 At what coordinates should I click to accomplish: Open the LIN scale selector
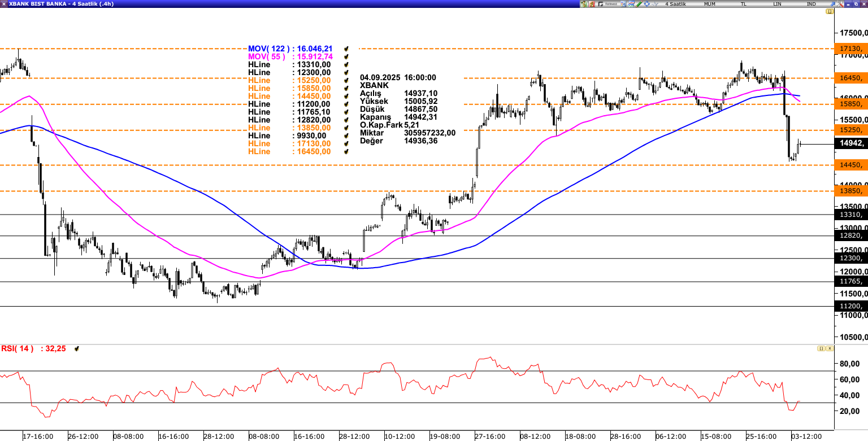777,4
